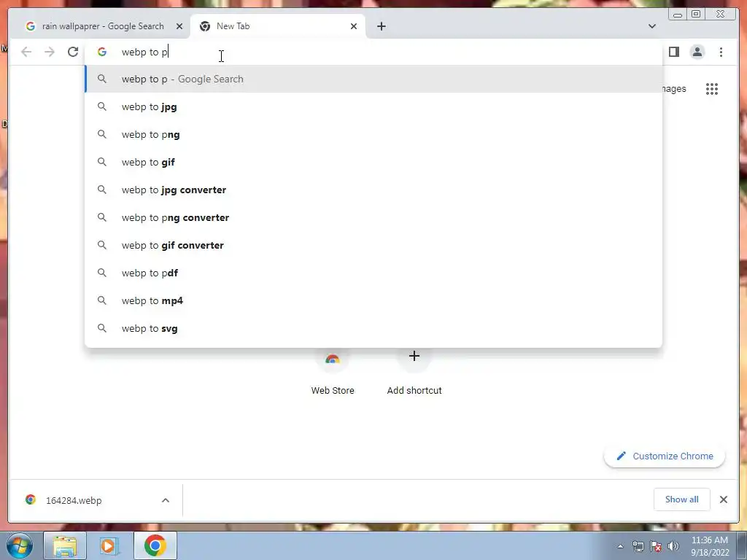Select the 'webp to pdf' suggestion

pos(373,273)
